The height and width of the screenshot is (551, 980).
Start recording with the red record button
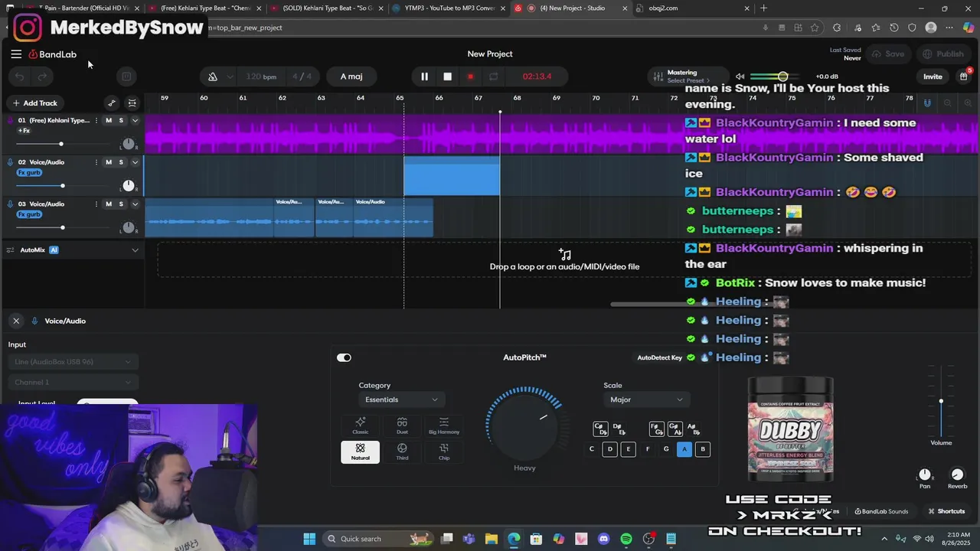click(470, 77)
